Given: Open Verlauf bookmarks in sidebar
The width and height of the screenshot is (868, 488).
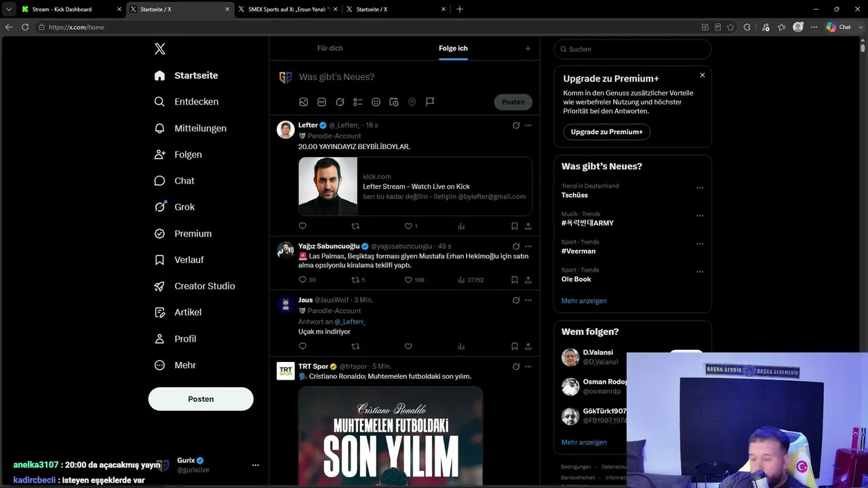Looking at the screenshot, I should tap(179, 260).
